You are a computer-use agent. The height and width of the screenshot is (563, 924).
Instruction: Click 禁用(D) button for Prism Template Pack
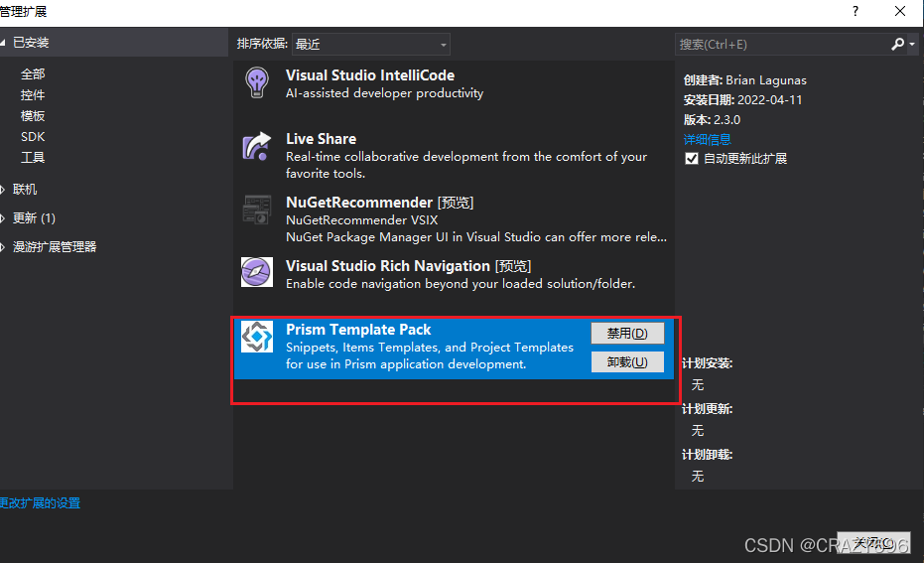[627, 333]
